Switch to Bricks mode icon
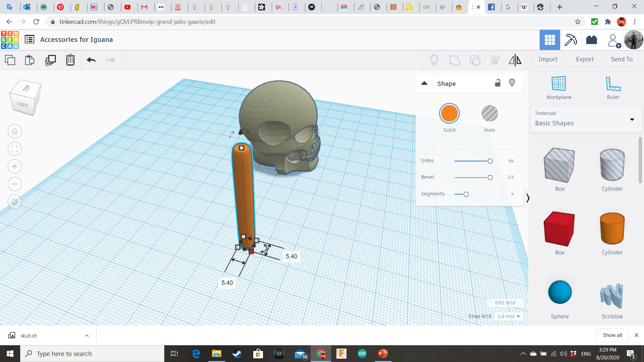Viewport: 644px width, 362px height. pos(591,40)
